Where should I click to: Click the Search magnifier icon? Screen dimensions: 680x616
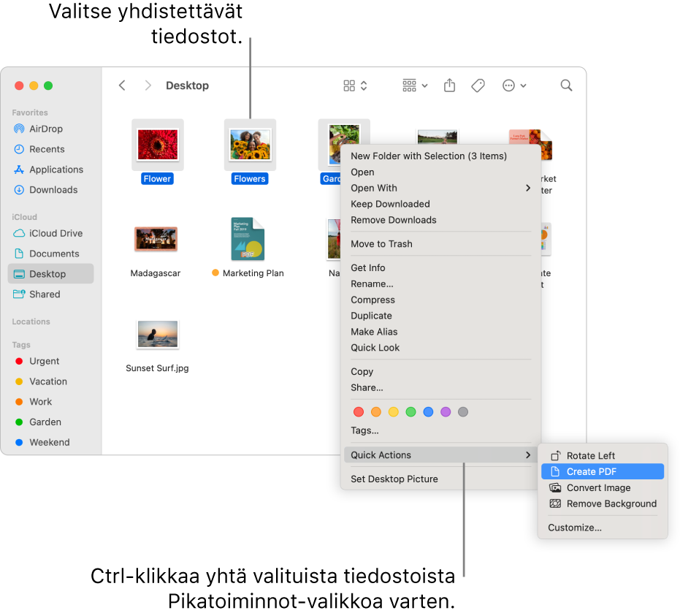point(566,85)
